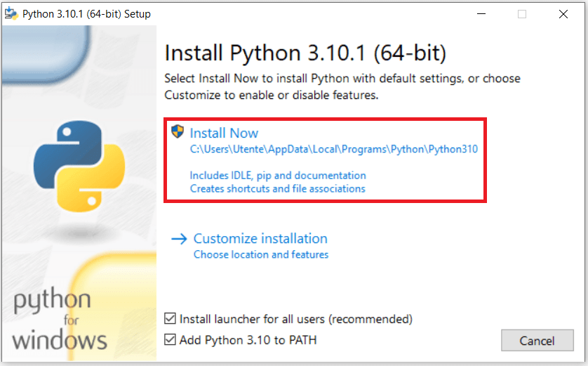Start installation with Install Now
This screenshot has height=366, width=588.
click(x=224, y=133)
